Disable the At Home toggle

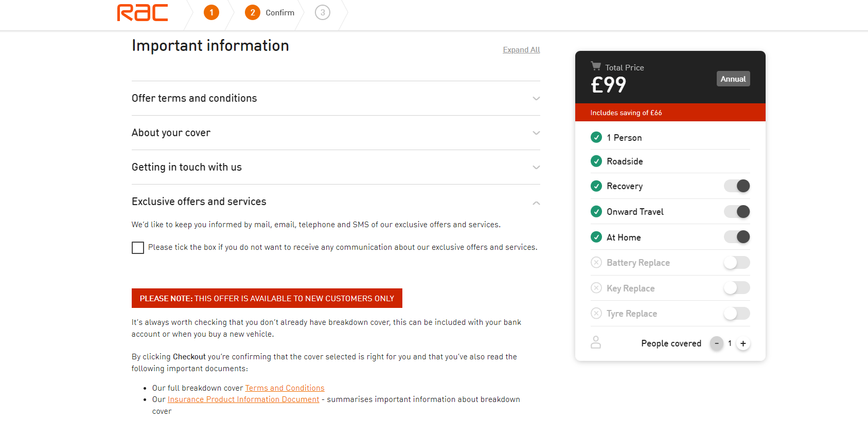coord(737,237)
